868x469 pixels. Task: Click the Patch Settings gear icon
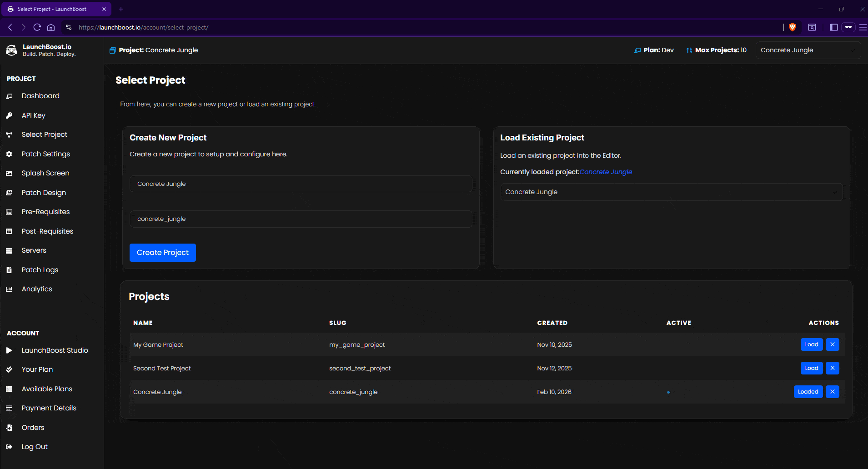click(9, 154)
